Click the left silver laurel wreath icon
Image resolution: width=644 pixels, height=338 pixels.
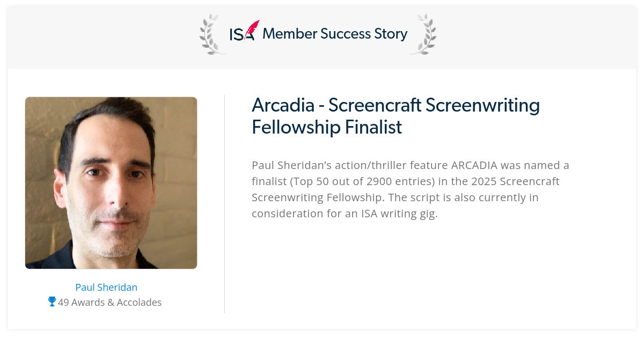[213, 34]
